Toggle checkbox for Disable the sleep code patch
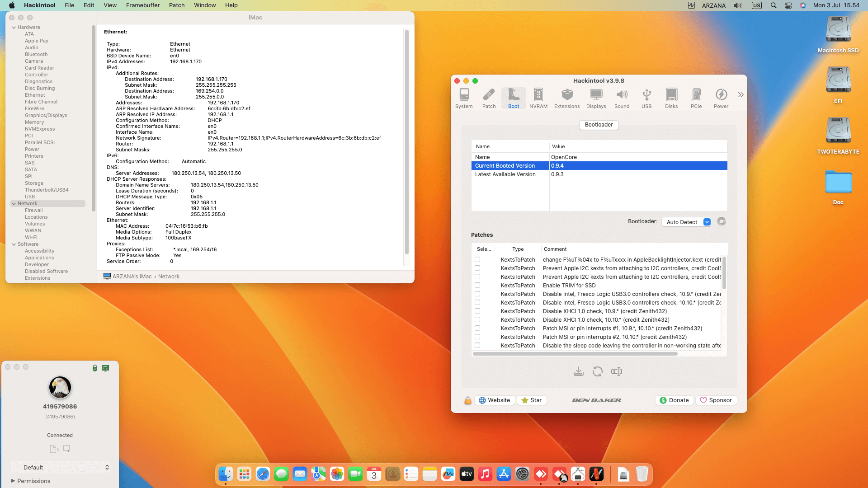The width and height of the screenshot is (868, 488). (477, 346)
